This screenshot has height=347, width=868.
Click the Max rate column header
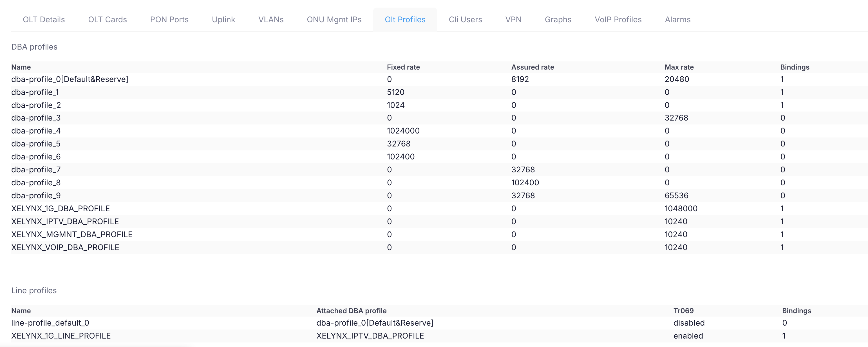pyautogui.click(x=679, y=67)
